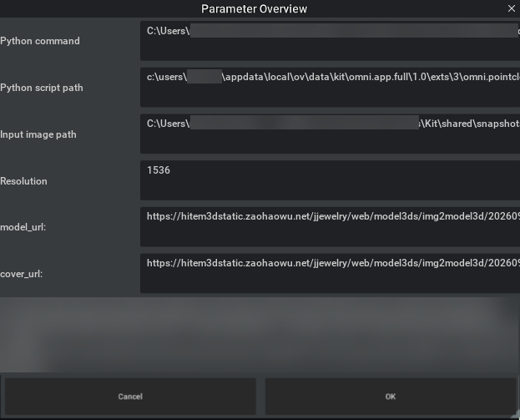Click the model_url: label
The image size is (520, 420).
23,227
